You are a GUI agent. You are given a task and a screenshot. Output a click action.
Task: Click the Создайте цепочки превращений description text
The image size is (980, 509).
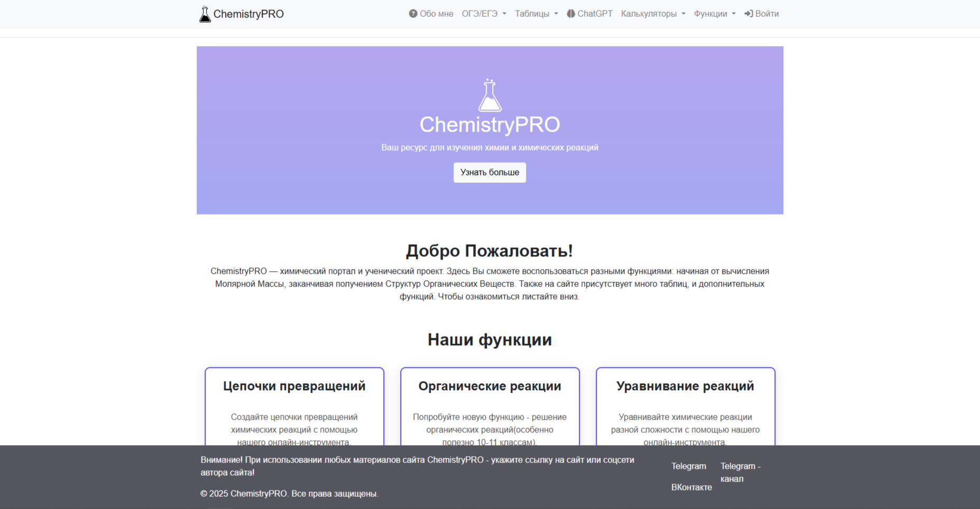294,429
